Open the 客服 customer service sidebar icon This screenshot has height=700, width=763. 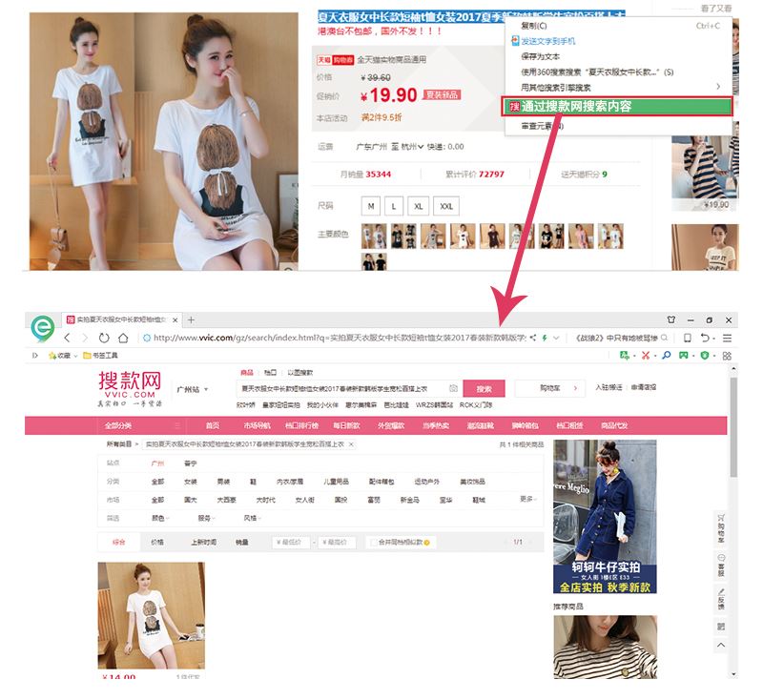pos(721,566)
